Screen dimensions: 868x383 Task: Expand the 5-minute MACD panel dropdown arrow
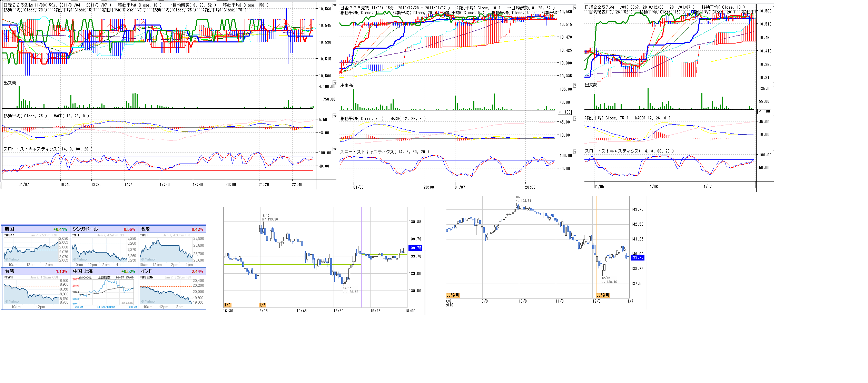click(x=334, y=116)
